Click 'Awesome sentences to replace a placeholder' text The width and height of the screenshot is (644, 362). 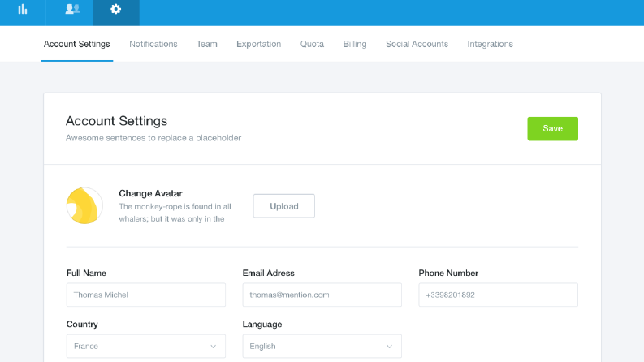[x=153, y=138]
